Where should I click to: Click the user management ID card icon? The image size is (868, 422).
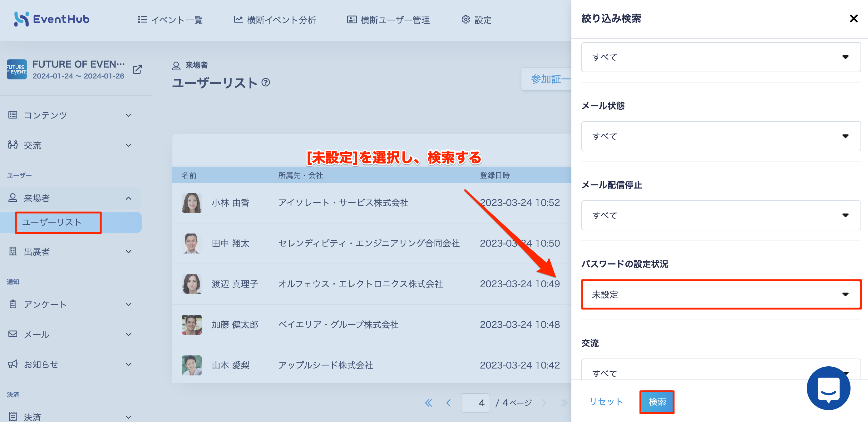coord(352,20)
